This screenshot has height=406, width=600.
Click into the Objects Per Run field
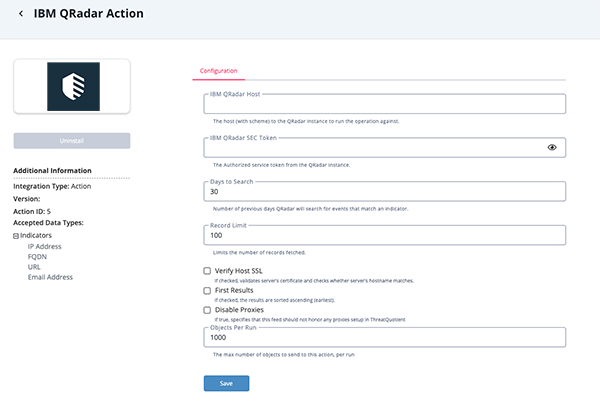385,337
